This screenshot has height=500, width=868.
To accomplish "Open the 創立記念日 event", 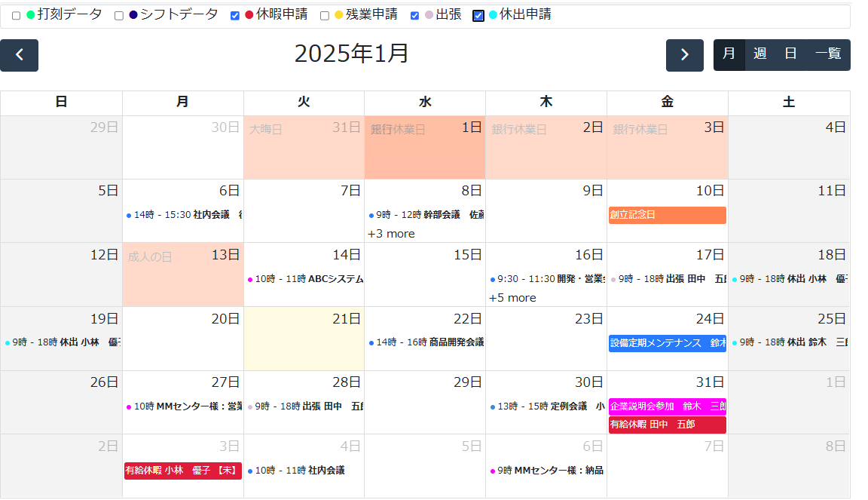I will pos(667,215).
